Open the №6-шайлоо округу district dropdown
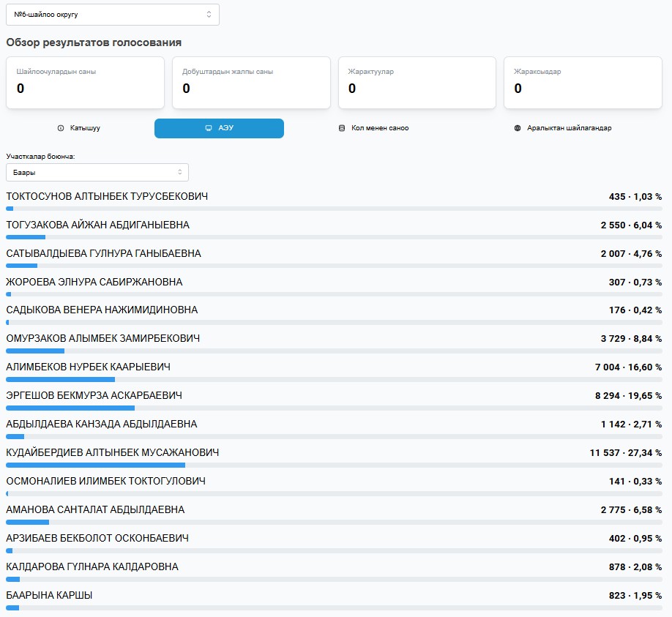The height and width of the screenshot is (617, 672). point(113,15)
